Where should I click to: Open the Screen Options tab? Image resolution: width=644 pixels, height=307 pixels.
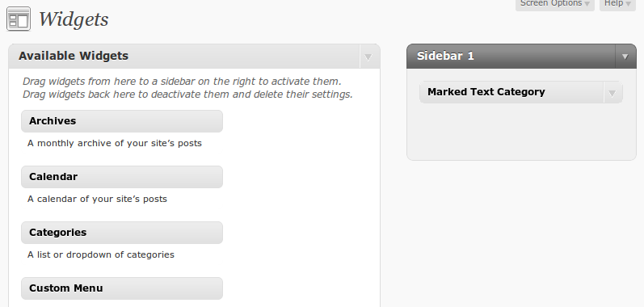pyautogui.click(x=555, y=4)
